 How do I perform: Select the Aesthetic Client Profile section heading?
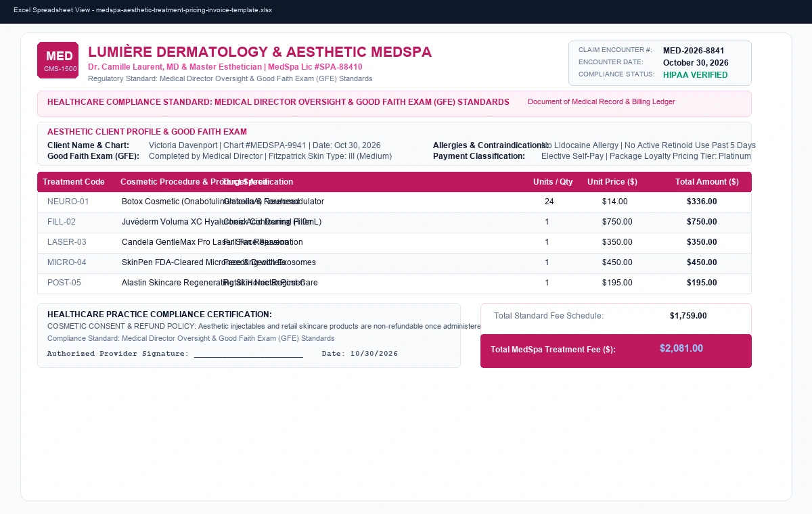(147, 132)
